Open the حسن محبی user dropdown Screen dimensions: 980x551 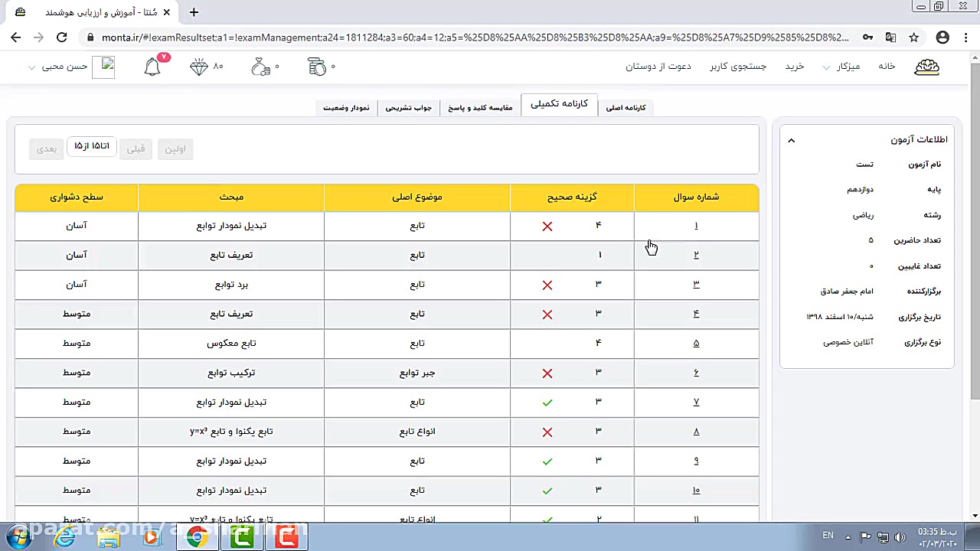[x=65, y=66]
